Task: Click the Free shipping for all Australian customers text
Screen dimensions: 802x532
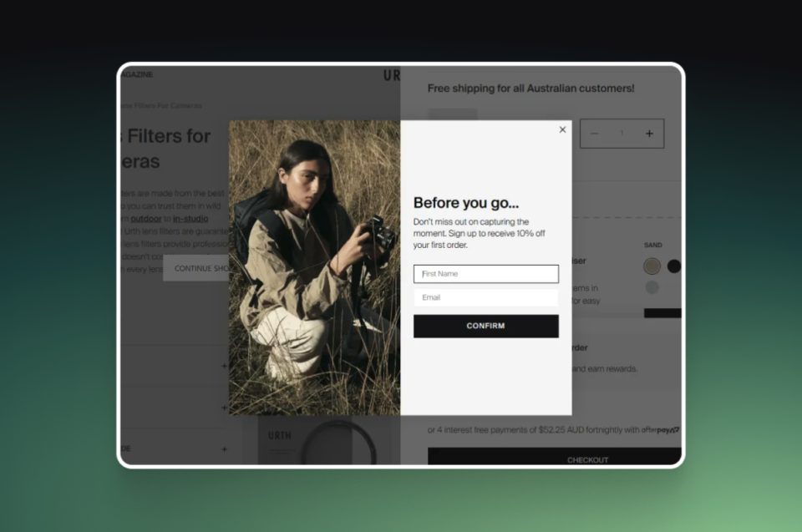Action: (x=531, y=88)
